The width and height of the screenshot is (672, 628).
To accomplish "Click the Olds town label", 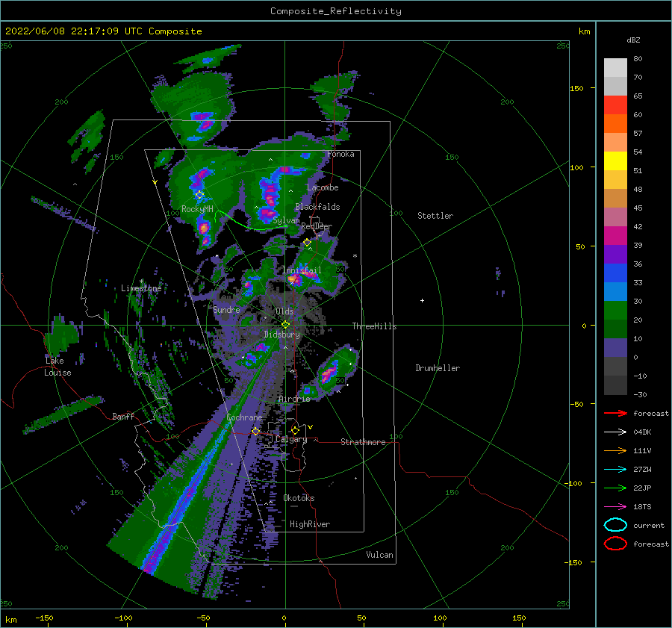I will 284,311.
